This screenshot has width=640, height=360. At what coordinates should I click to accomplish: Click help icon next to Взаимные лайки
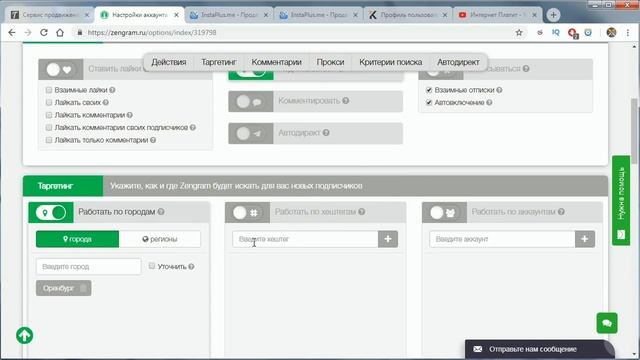(x=112, y=90)
